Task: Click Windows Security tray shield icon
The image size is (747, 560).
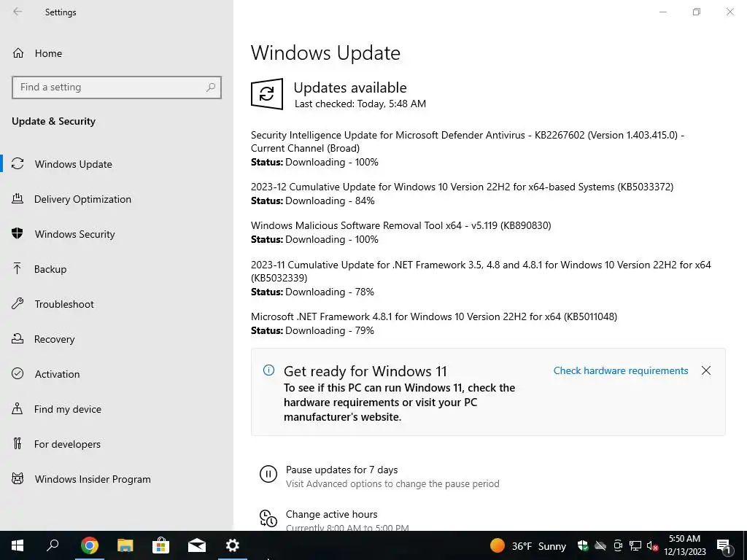Action: pos(583,545)
